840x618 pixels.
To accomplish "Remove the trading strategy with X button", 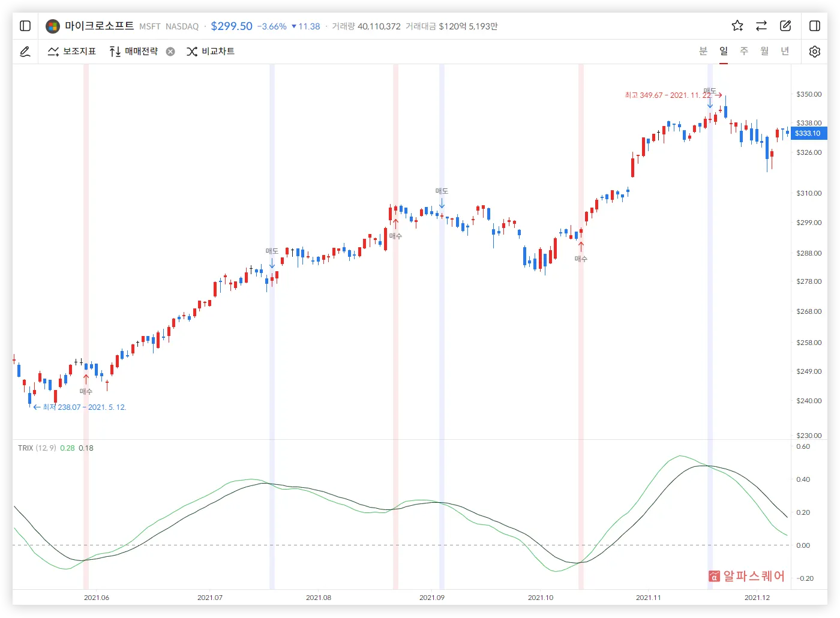I will (170, 52).
